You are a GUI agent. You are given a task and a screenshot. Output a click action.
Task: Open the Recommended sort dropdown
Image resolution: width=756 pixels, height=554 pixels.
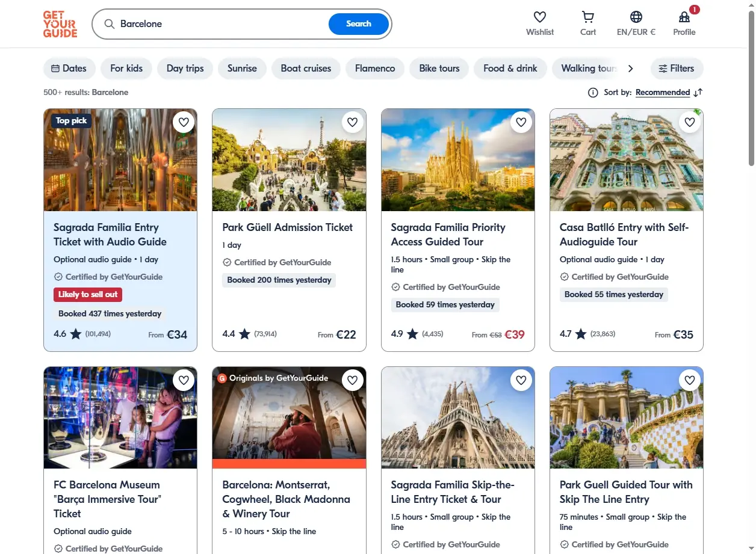pyautogui.click(x=663, y=93)
